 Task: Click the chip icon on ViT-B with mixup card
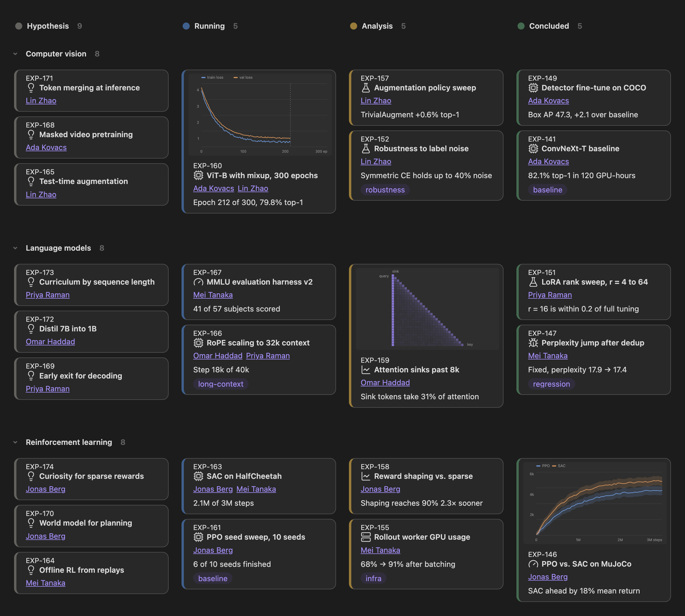(198, 175)
